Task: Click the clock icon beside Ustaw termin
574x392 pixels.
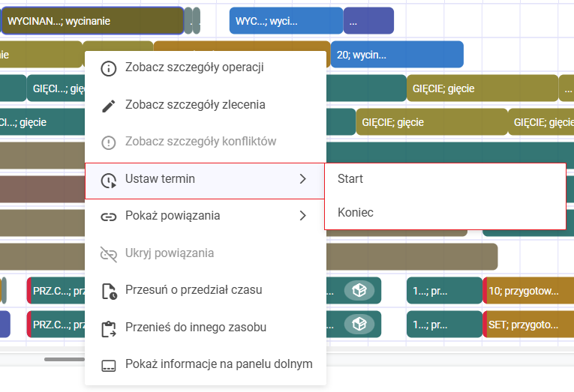Action: (x=109, y=179)
